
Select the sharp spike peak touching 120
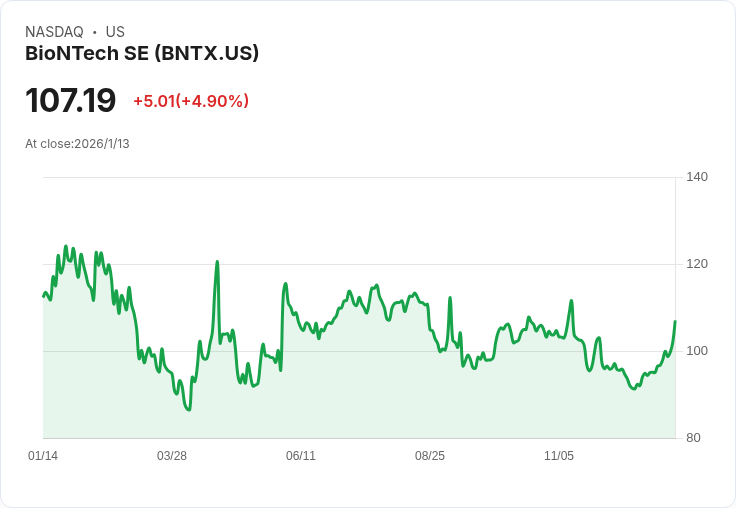(217, 262)
